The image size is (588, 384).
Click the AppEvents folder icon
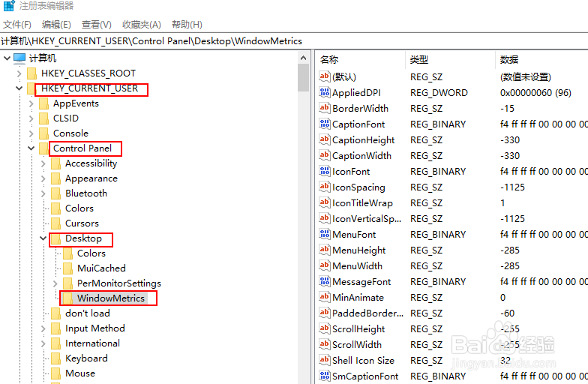tap(43, 103)
